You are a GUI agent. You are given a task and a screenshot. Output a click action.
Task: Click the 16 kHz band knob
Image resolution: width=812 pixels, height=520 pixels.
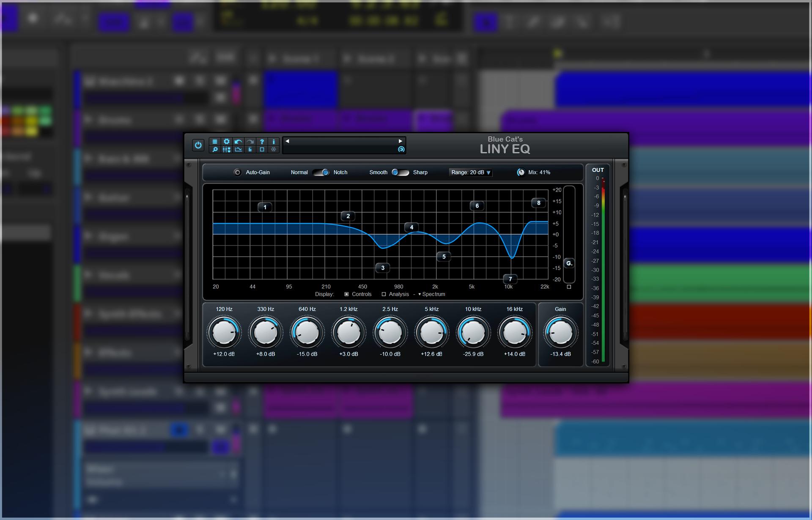tap(515, 333)
